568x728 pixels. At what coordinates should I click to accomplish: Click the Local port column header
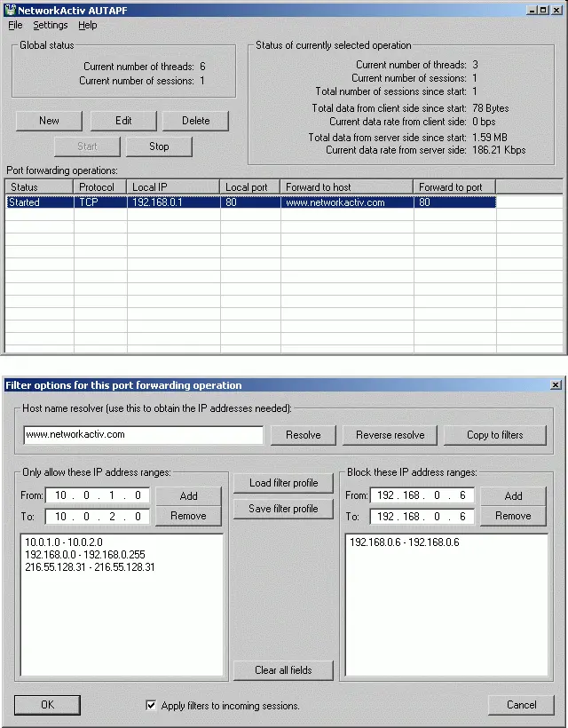point(249,187)
